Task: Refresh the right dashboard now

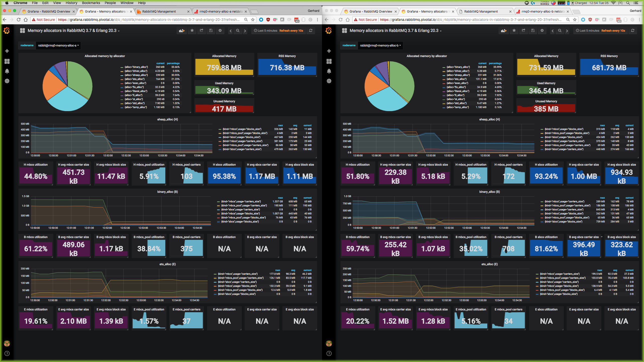Action: pos(633,30)
